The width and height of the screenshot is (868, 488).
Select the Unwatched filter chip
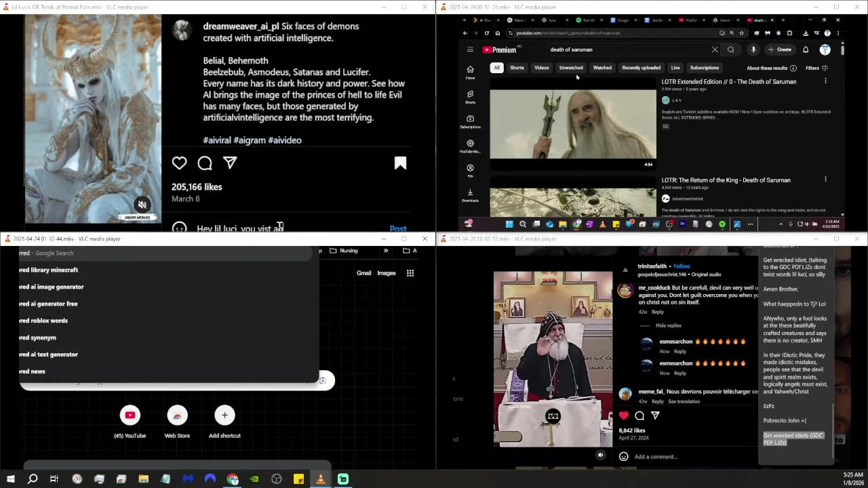pyautogui.click(x=571, y=68)
